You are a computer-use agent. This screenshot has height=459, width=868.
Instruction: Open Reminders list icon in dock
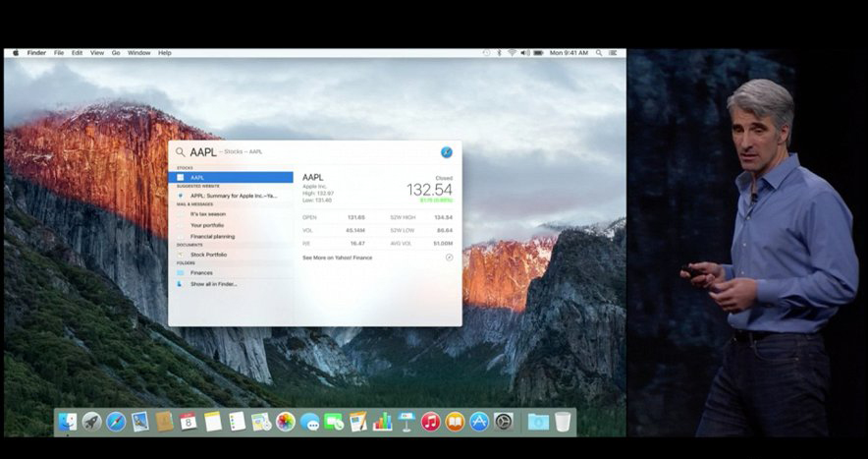tap(237, 422)
